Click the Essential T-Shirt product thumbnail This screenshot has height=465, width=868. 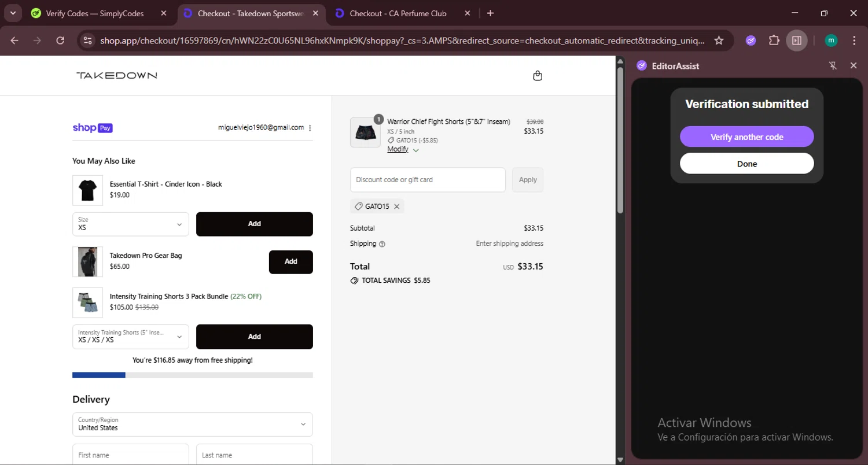[x=87, y=190]
